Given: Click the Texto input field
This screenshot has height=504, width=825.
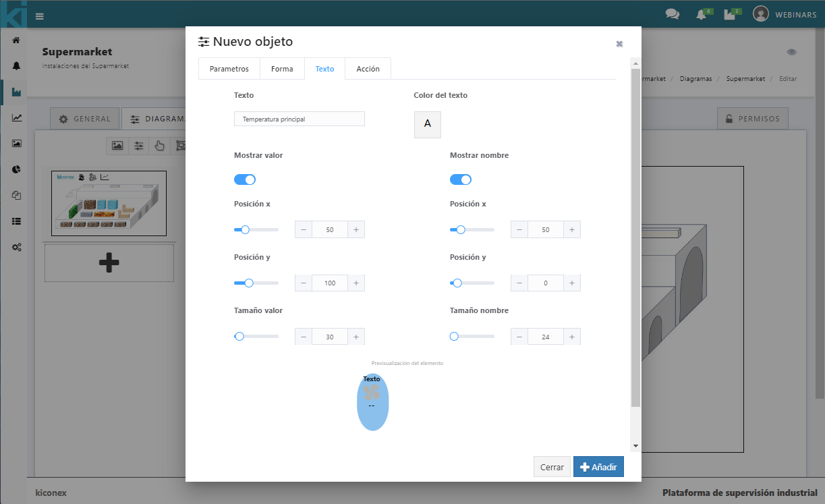Looking at the screenshot, I should coord(300,119).
